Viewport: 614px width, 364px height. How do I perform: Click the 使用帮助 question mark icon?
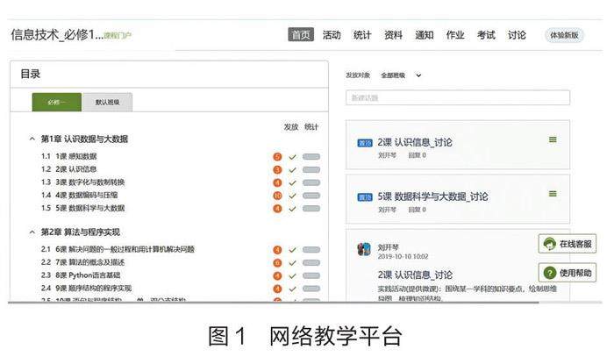click(550, 274)
